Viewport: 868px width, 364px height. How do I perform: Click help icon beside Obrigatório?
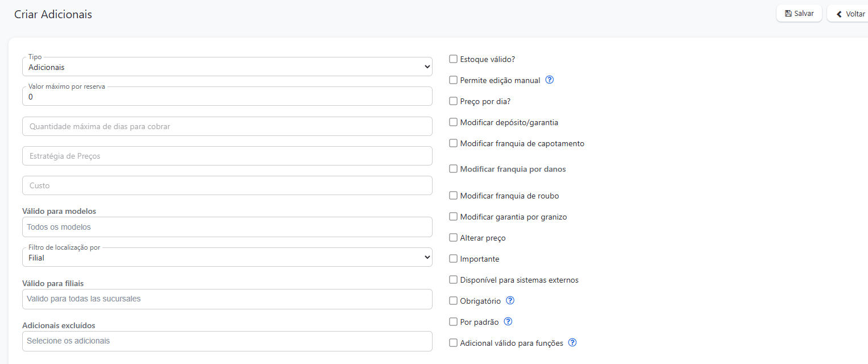tap(510, 300)
